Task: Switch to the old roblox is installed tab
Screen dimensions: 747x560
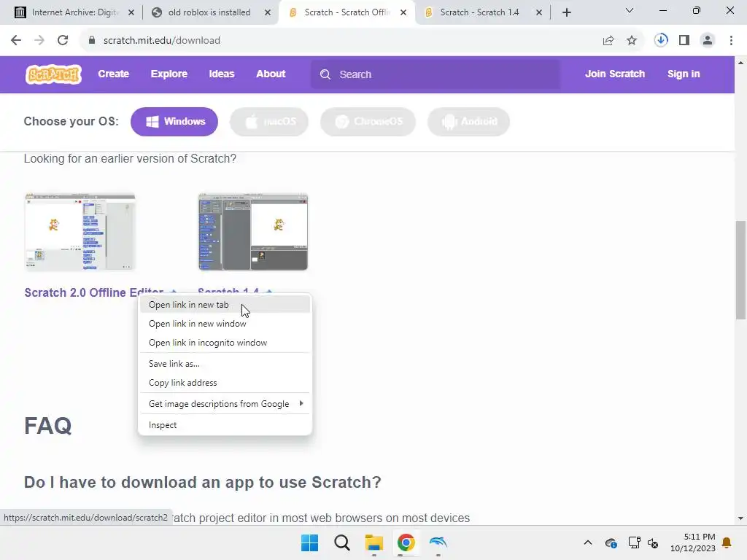Action: 209,12
